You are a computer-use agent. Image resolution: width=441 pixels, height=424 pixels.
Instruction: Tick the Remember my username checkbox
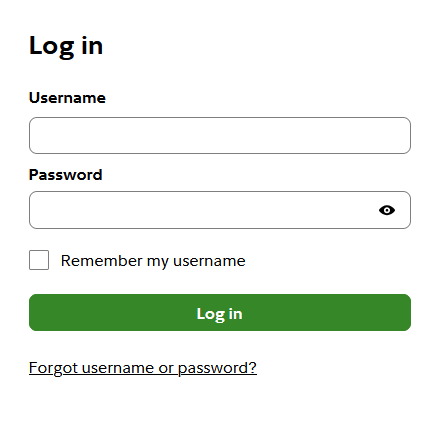[x=39, y=260]
